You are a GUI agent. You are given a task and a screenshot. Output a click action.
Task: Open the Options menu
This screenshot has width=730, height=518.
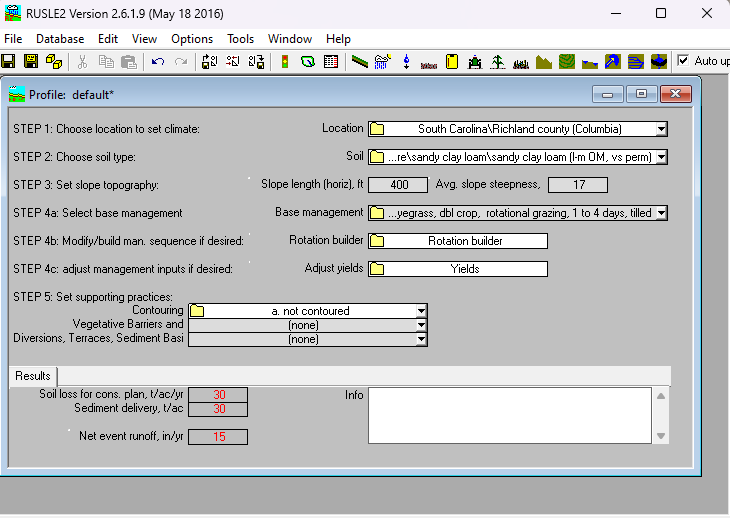[x=192, y=39]
